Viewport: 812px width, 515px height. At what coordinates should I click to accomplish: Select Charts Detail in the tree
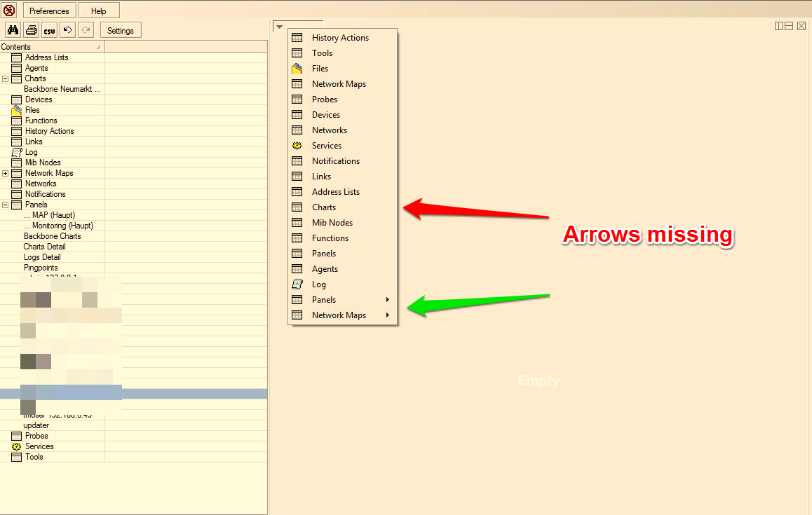click(45, 247)
